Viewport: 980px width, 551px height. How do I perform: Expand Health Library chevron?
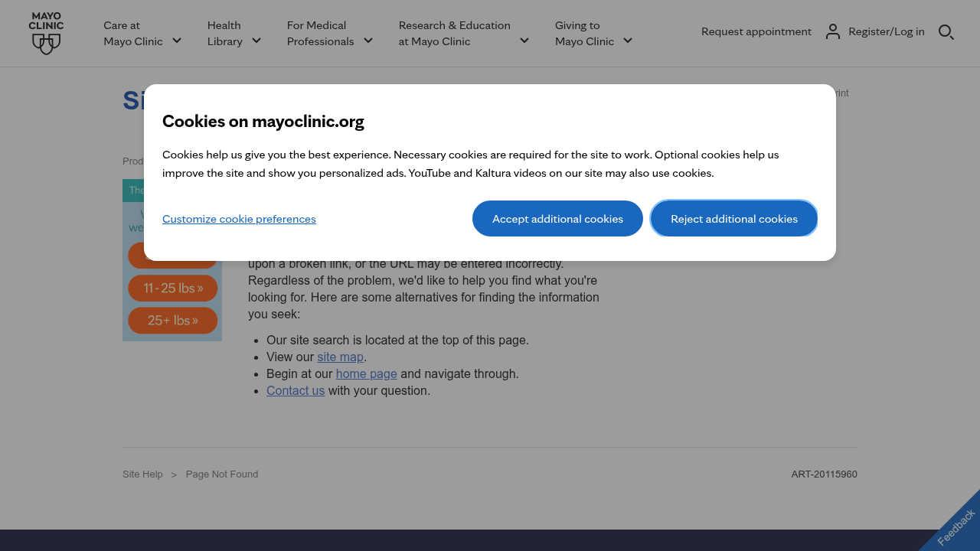[x=256, y=41]
